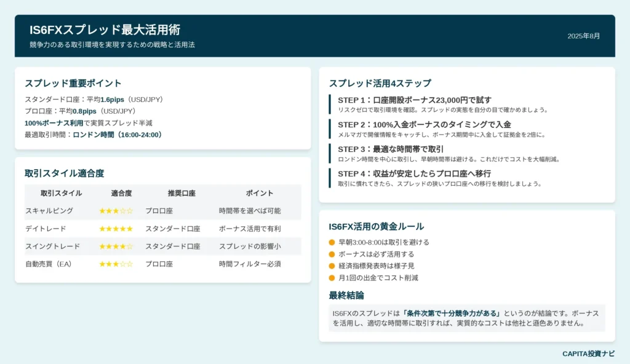
Task: Click the subtitle beginning '競争力のある取引環境'
Action: click(112, 45)
